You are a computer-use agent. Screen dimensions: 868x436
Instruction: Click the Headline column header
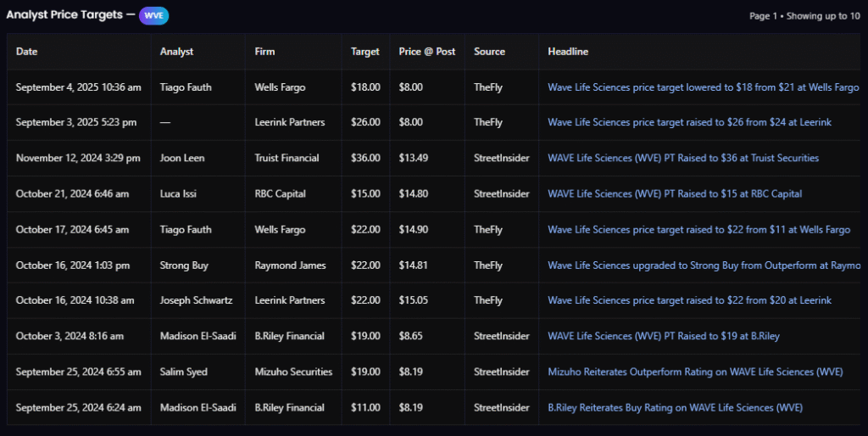568,52
